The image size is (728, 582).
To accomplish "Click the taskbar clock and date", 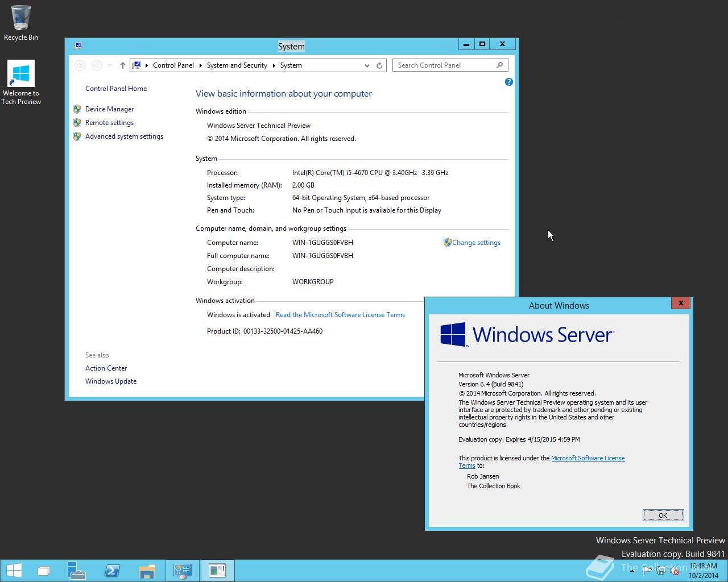I will coord(703,571).
